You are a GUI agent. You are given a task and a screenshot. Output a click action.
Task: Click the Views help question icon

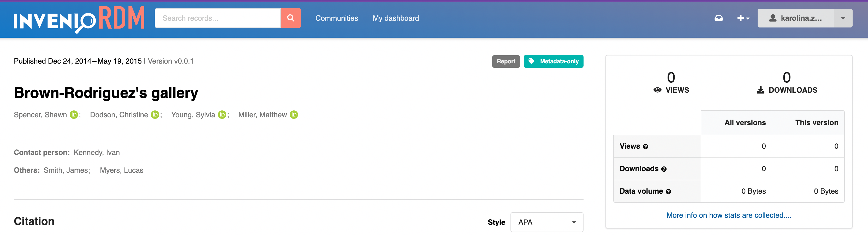pos(645,147)
